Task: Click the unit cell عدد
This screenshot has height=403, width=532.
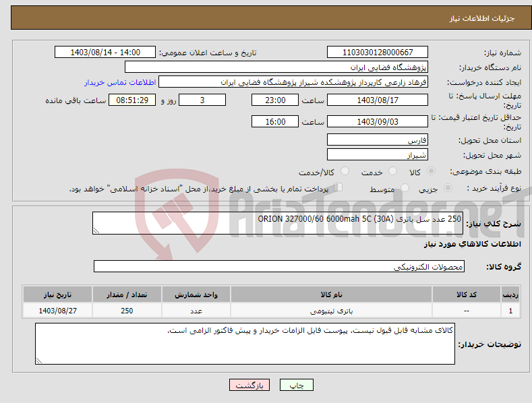Action: (196, 311)
